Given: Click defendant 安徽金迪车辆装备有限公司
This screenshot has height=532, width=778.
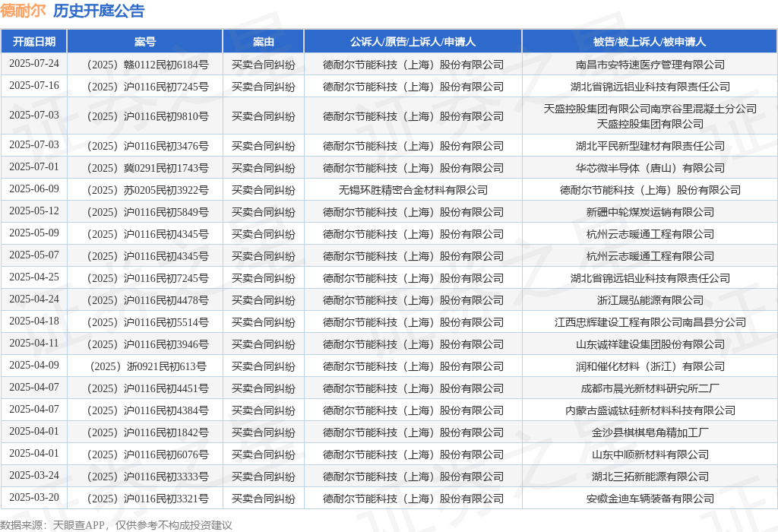Looking at the screenshot, I should coord(650,499).
